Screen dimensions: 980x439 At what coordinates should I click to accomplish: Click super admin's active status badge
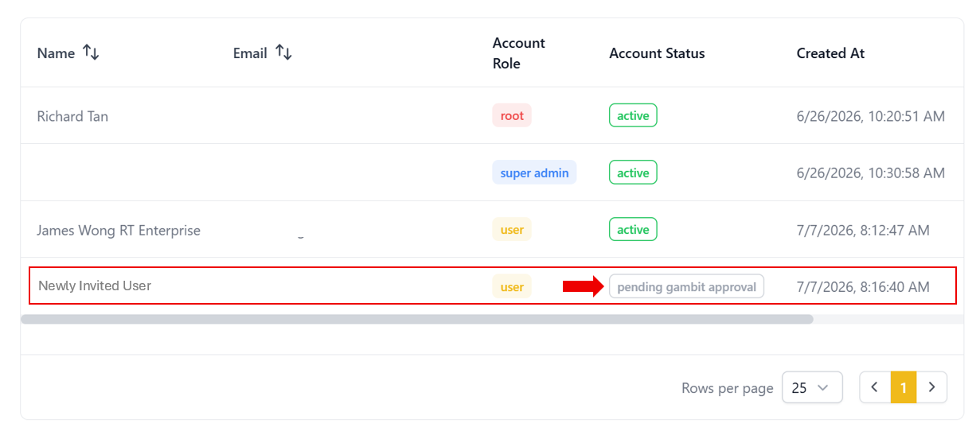(x=633, y=173)
